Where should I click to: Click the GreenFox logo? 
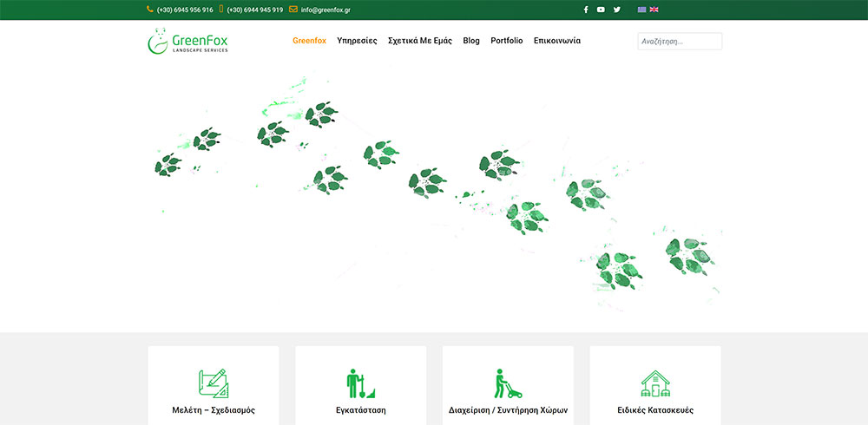click(187, 41)
